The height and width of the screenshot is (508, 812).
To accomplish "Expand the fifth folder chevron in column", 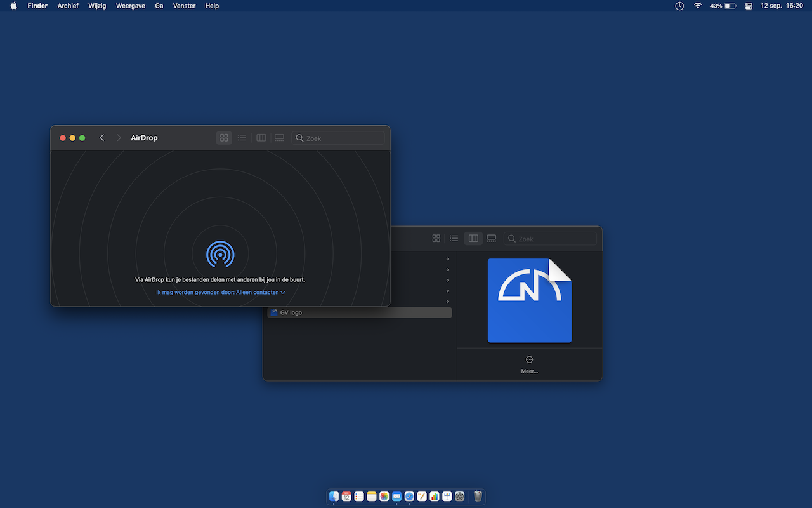I will pos(448,302).
